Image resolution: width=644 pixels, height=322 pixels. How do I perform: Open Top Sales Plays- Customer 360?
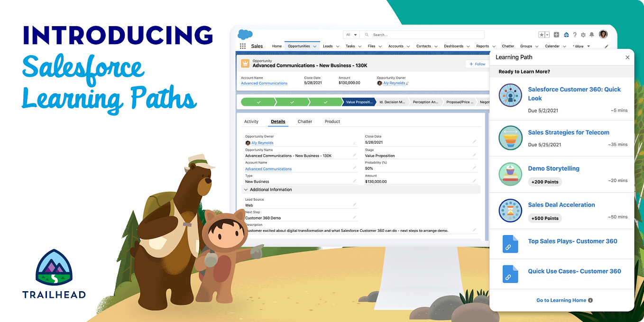pyautogui.click(x=572, y=241)
